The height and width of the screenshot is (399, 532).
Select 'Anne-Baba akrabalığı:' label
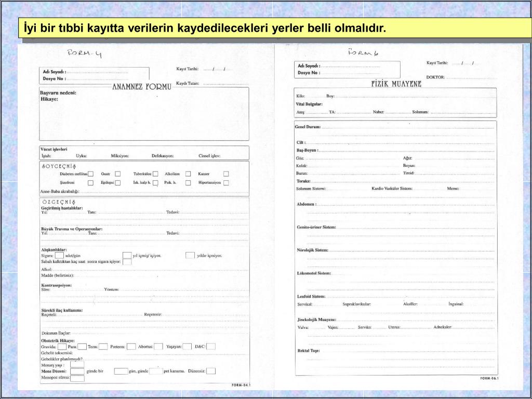59,191
